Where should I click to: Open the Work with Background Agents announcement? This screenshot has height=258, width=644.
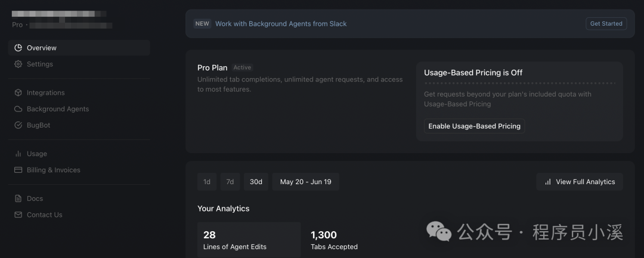click(x=280, y=24)
